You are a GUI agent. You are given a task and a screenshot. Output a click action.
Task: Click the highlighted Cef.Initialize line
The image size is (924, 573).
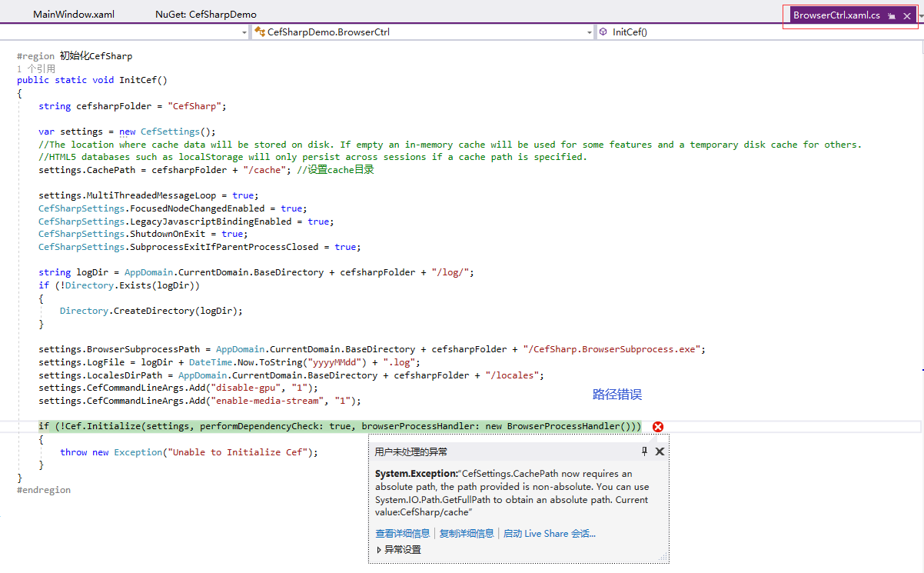coord(340,426)
